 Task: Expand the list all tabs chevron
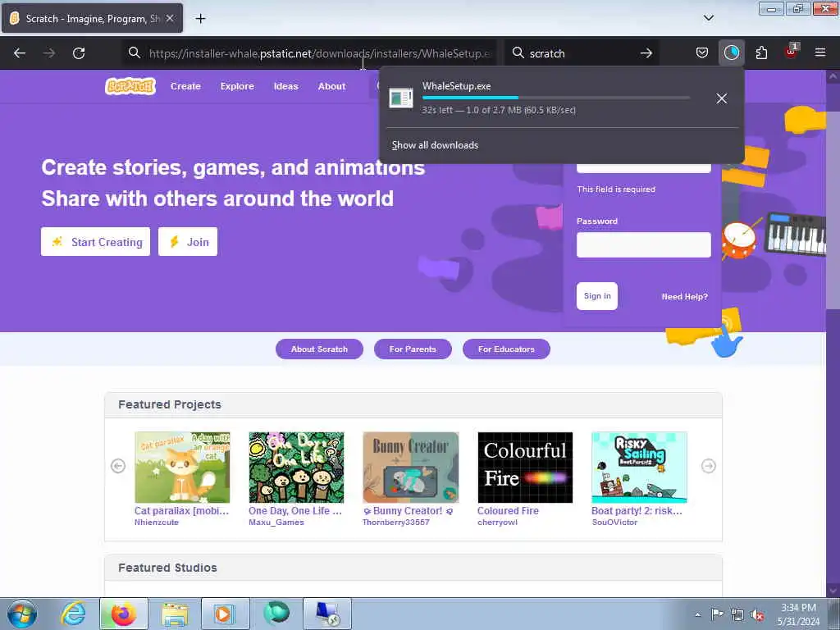(x=708, y=18)
